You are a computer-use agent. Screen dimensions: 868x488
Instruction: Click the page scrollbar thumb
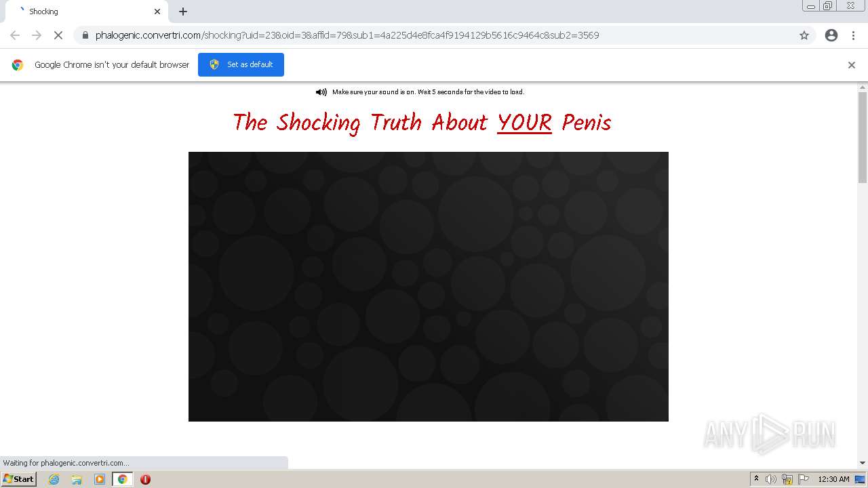click(863, 137)
